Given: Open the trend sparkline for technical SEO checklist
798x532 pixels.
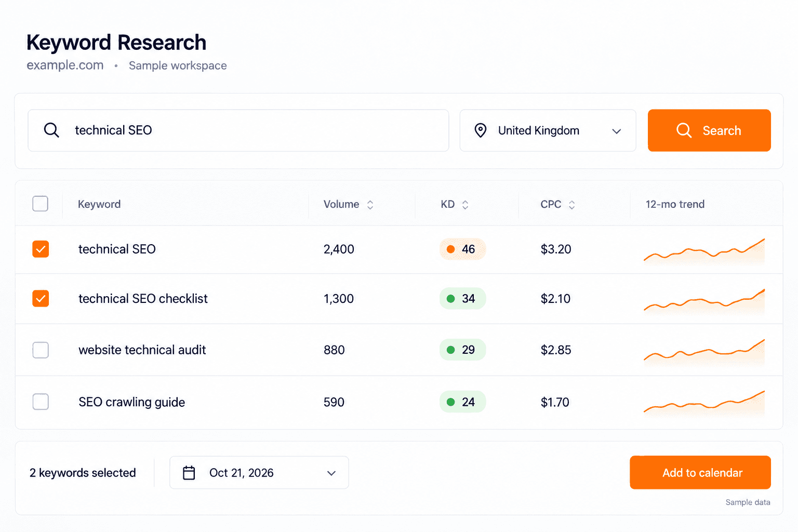Looking at the screenshot, I should pyautogui.click(x=704, y=301).
